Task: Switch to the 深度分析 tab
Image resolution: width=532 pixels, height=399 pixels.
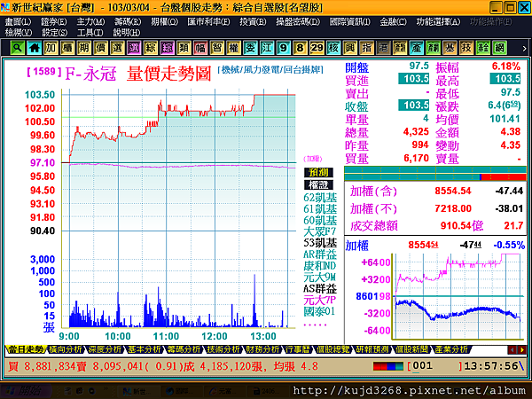Action: click(105, 349)
